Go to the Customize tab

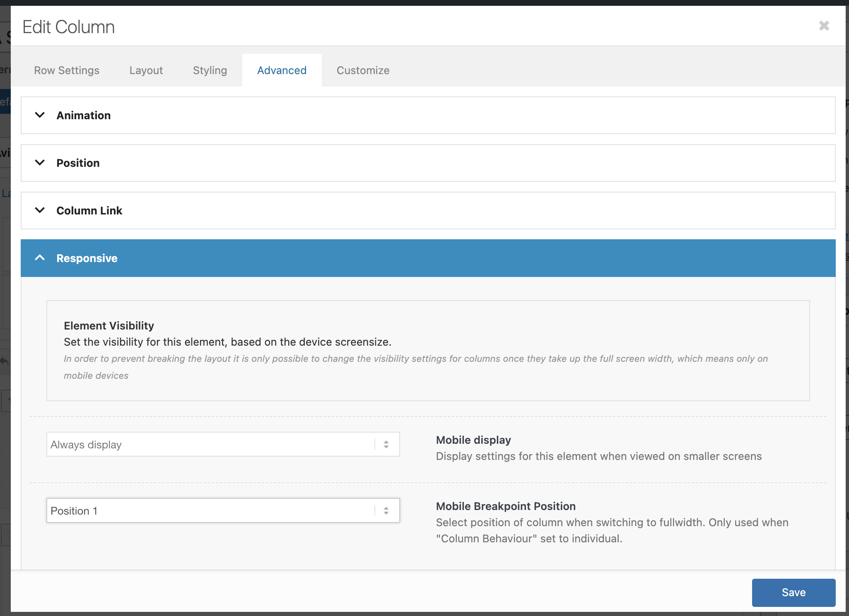tap(363, 70)
